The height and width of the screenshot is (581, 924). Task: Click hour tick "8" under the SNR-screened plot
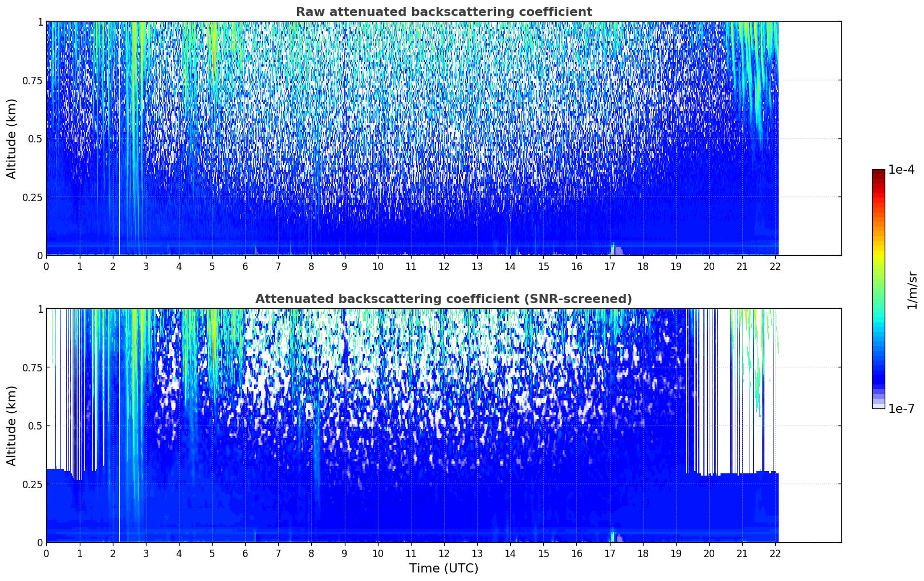pos(311,553)
